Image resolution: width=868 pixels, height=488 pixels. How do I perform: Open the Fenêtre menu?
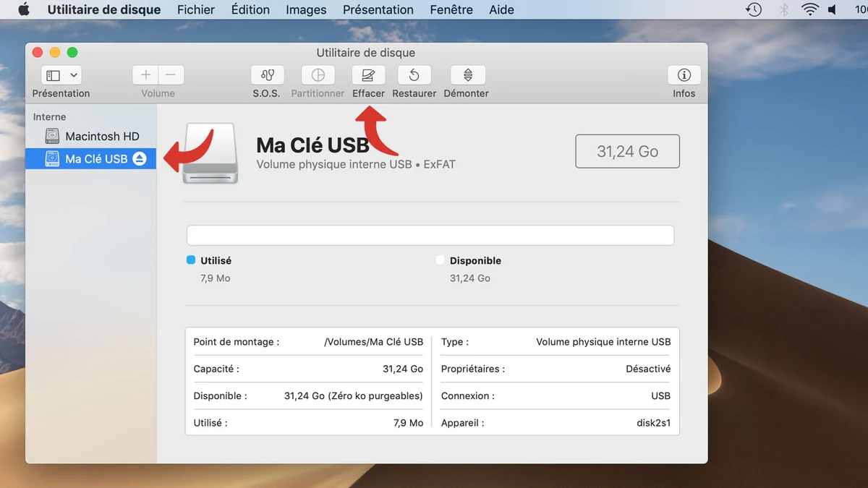click(451, 9)
